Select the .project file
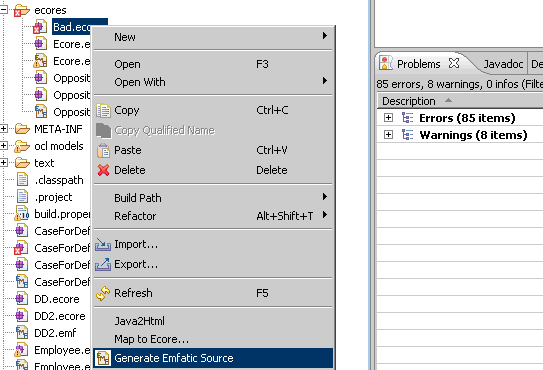Viewport: 543px width, 370px height. click(53, 197)
